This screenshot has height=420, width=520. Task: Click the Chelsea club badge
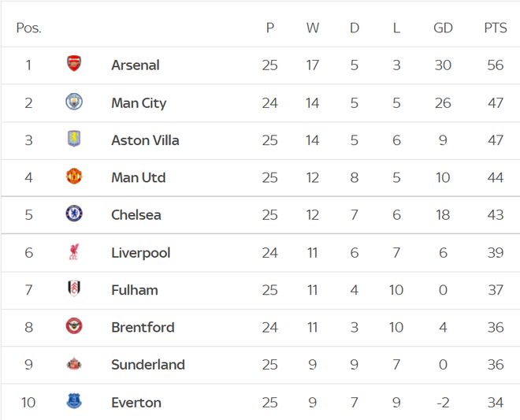click(74, 214)
